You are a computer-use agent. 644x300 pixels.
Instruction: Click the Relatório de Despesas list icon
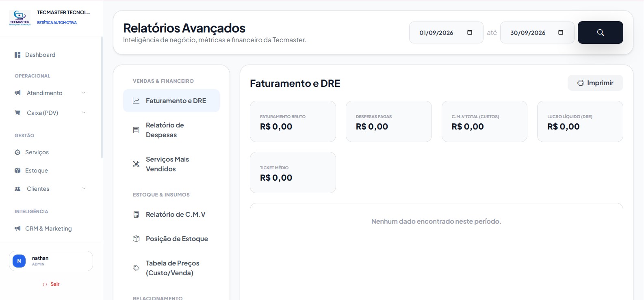point(136,130)
